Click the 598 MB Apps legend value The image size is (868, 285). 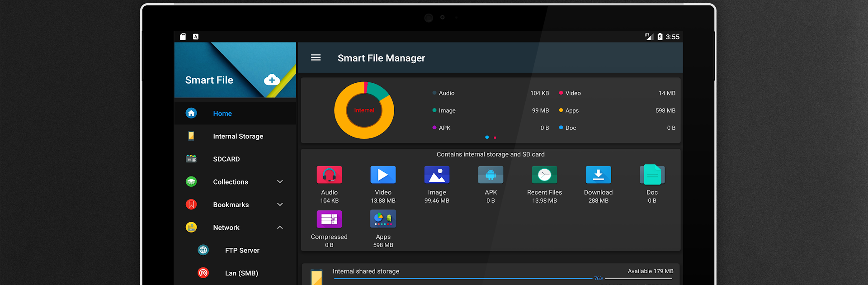coord(665,110)
